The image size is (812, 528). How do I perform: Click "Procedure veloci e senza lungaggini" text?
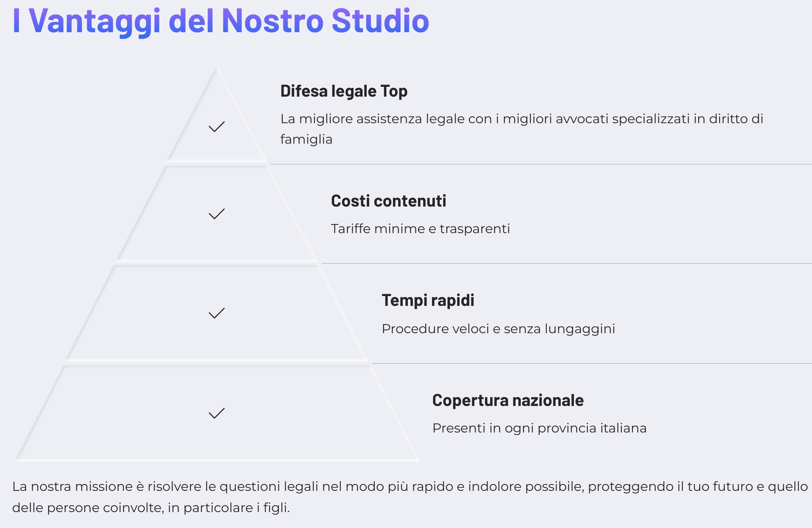click(x=498, y=329)
